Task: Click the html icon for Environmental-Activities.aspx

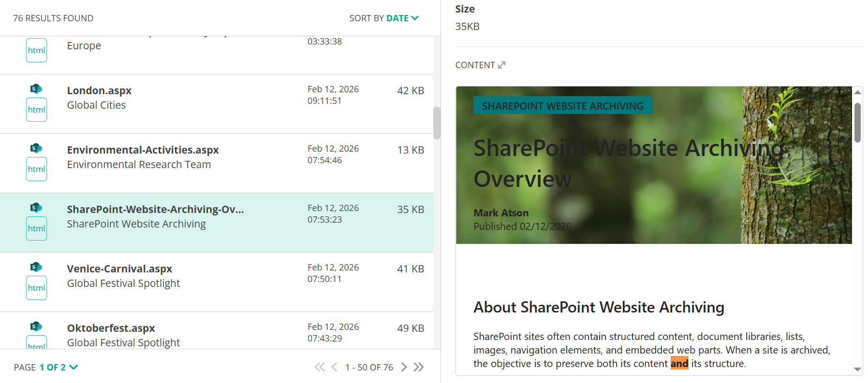Action: pyautogui.click(x=36, y=169)
